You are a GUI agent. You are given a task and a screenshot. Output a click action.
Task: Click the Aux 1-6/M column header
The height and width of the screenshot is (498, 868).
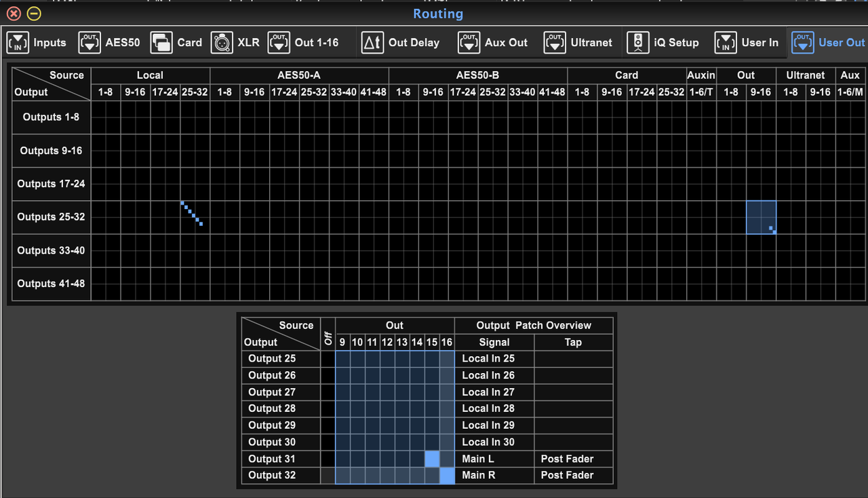pos(850,92)
